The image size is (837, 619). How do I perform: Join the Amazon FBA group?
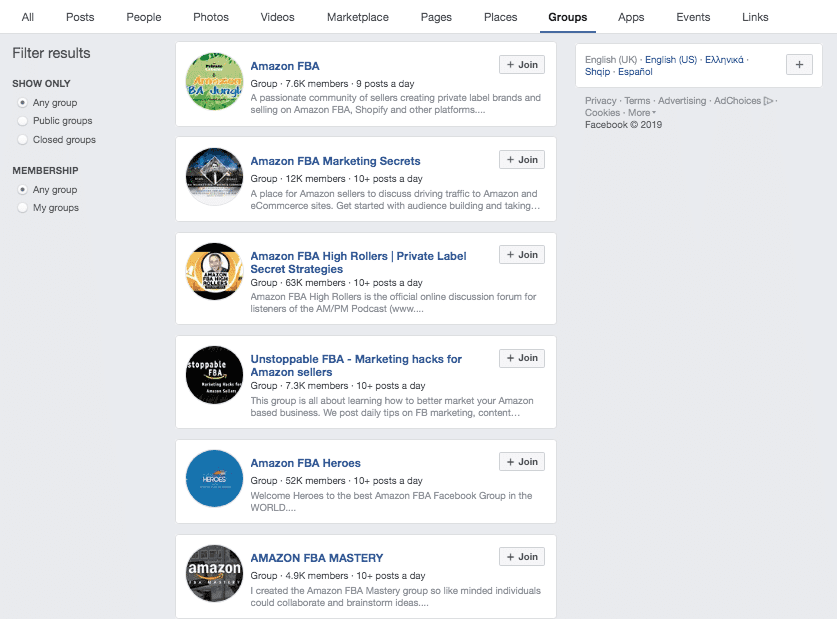pos(522,65)
